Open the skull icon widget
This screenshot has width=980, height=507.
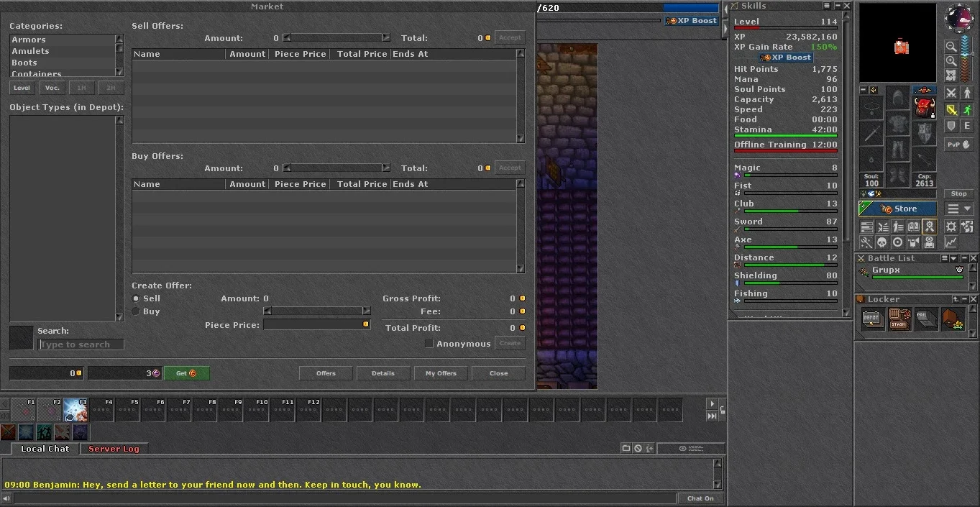coord(881,242)
